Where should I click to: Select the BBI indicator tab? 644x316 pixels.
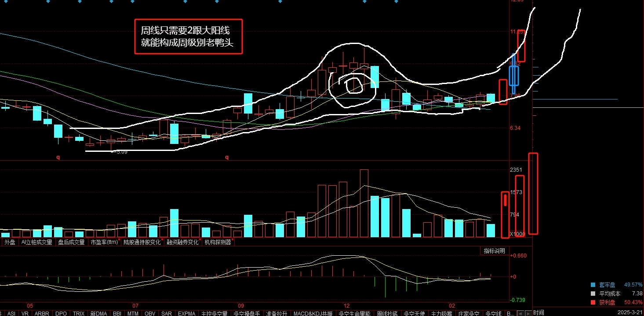pyautogui.click(x=117, y=313)
